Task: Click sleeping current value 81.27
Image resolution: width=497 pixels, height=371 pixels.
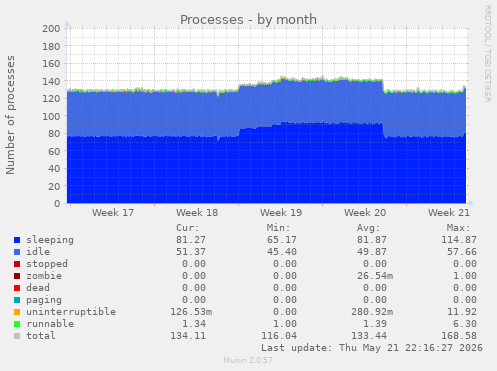Action: click(191, 240)
